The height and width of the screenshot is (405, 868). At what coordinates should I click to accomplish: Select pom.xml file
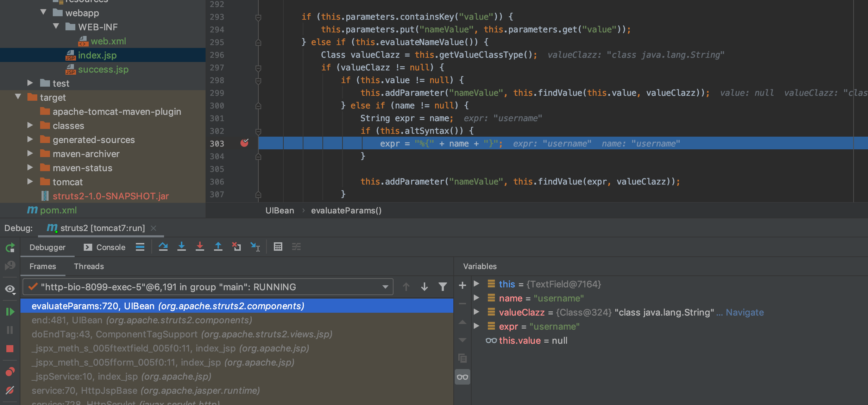point(58,210)
